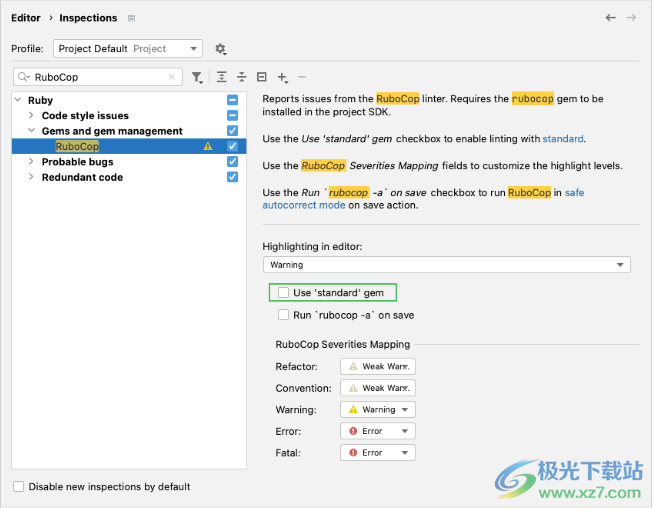Clear the RuboCop search field

point(172,77)
